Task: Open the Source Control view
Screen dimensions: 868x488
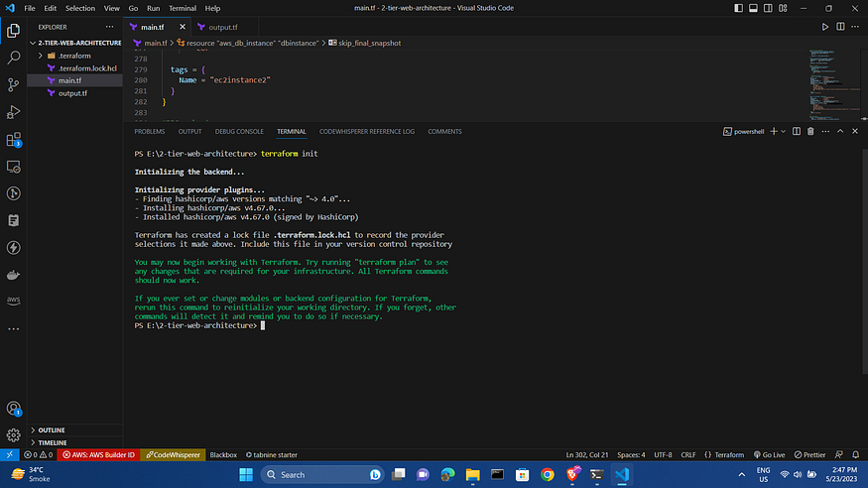Action: click(13, 84)
